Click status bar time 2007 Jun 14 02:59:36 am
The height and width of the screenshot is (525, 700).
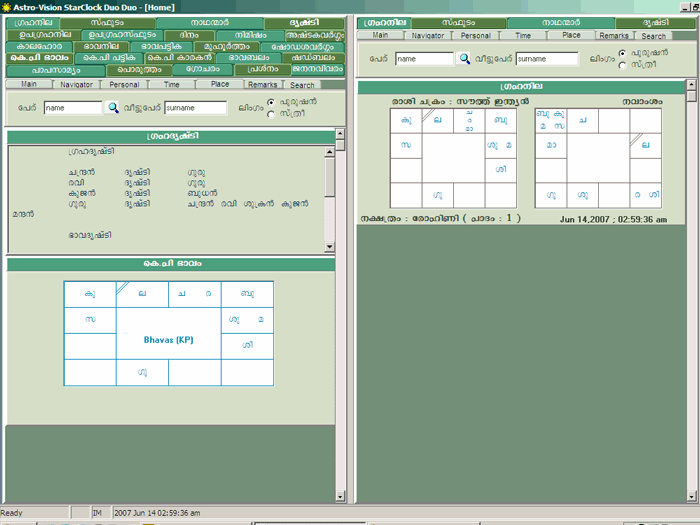[x=157, y=513]
